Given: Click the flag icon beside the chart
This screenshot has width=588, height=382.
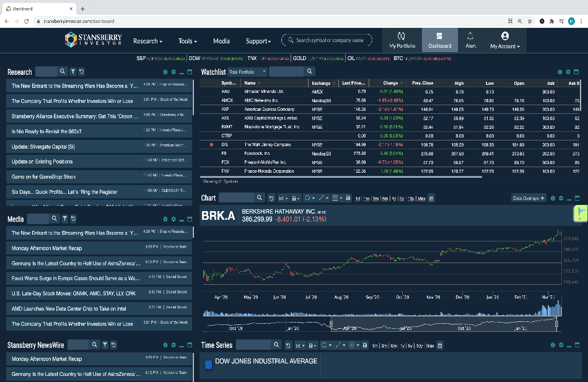Looking at the screenshot, I should tap(581, 213).
